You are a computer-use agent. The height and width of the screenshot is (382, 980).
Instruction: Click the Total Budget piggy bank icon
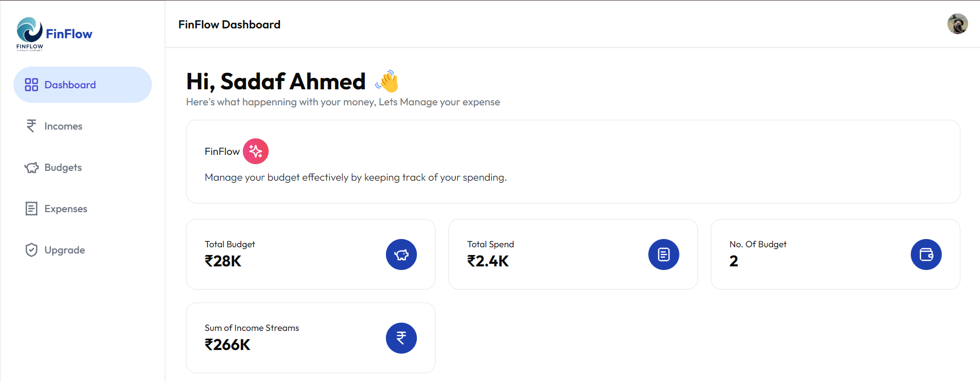401,254
